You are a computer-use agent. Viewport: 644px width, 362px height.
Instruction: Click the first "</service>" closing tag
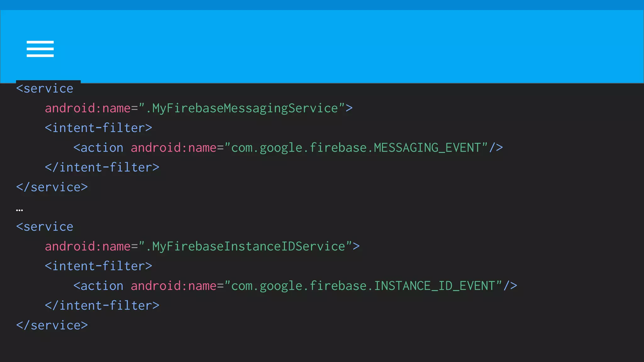[x=52, y=187]
